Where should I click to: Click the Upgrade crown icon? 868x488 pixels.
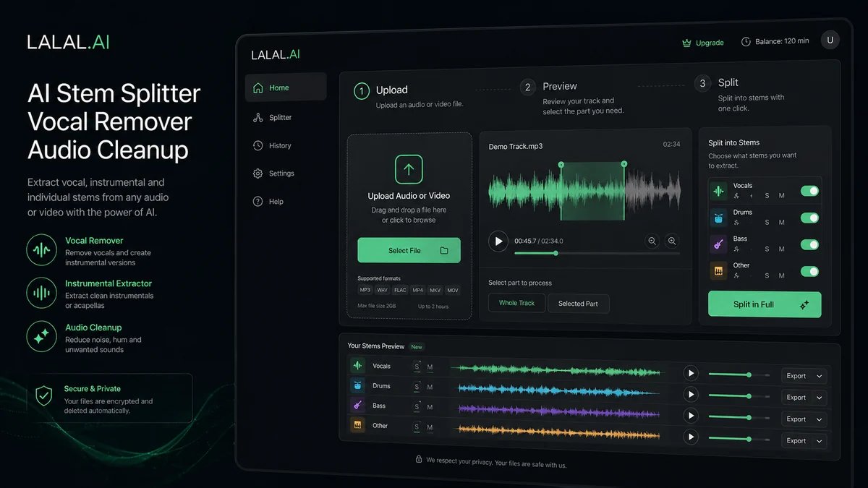click(686, 43)
